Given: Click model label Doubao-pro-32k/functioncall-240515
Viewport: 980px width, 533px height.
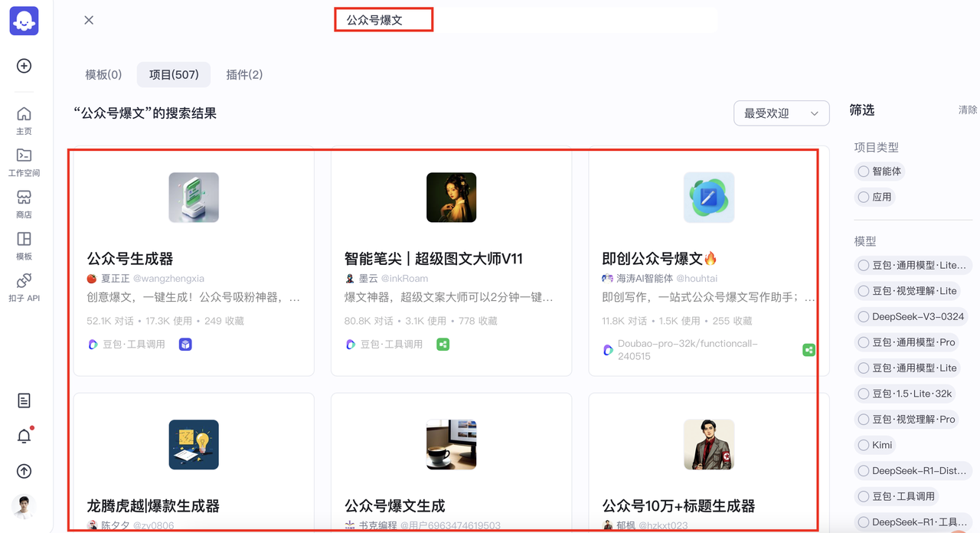Looking at the screenshot, I should [688, 350].
